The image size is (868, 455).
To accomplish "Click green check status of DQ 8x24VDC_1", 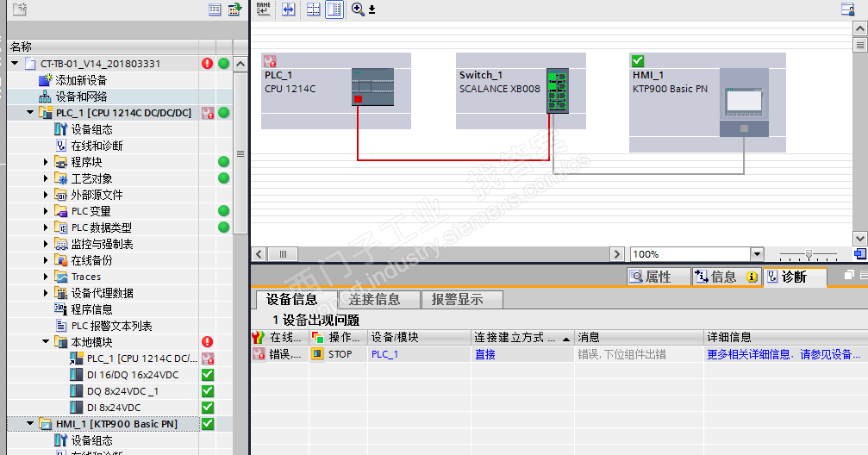I will click(208, 390).
